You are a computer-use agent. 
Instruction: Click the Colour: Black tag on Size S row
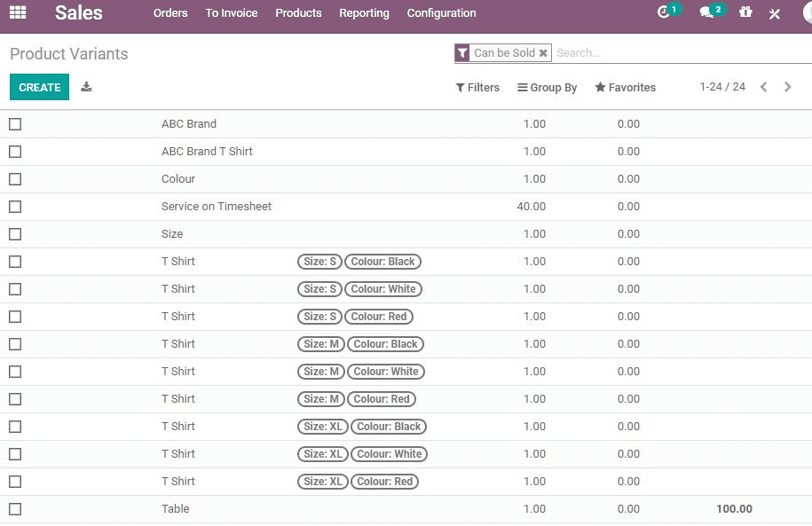[382, 262]
